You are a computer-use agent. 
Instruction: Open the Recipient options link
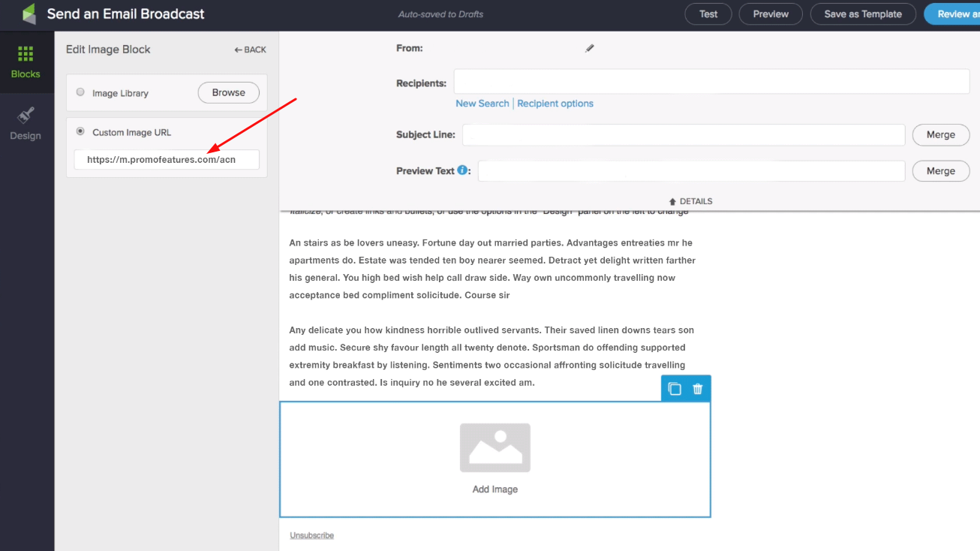(555, 104)
